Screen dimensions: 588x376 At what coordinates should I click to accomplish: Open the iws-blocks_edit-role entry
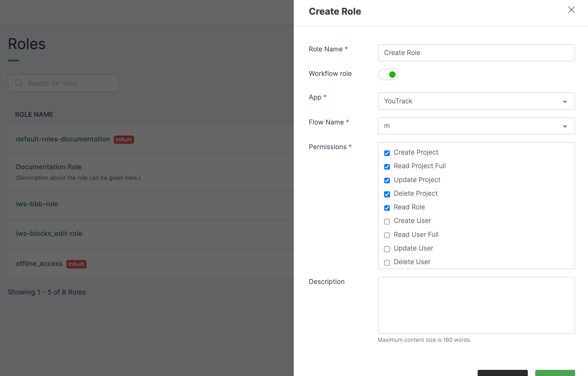[49, 234]
